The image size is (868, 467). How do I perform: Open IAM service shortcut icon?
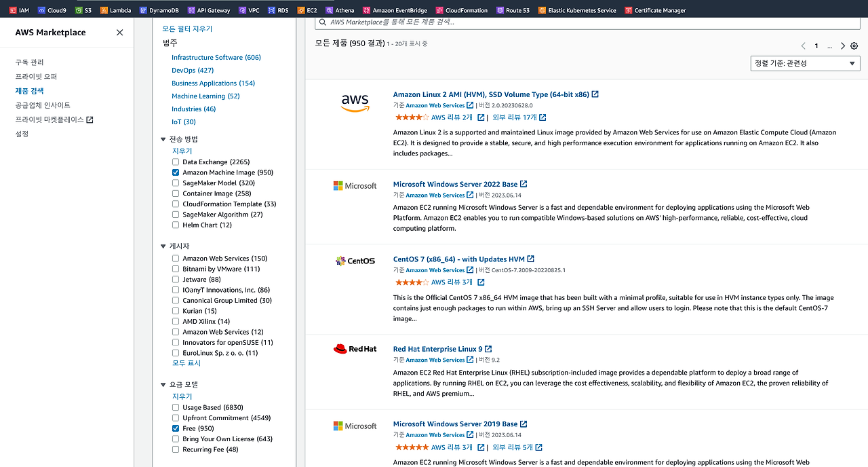coord(13,10)
